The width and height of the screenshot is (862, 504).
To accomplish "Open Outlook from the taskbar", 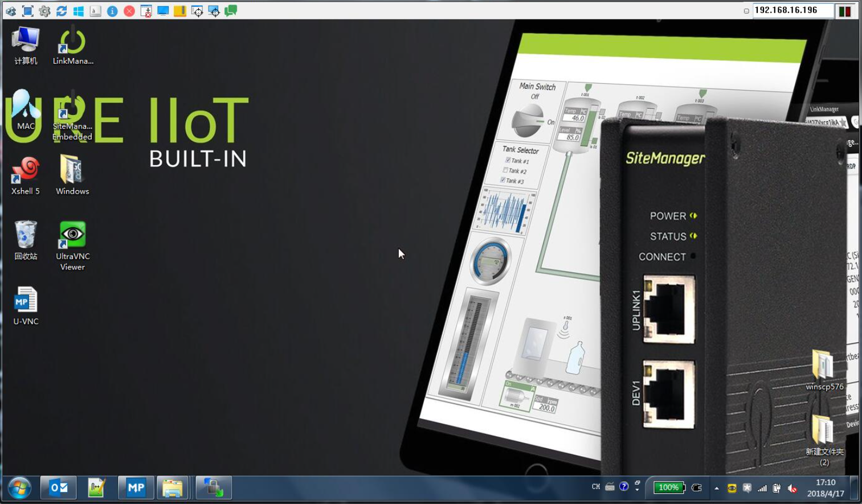I will click(59, 488).
